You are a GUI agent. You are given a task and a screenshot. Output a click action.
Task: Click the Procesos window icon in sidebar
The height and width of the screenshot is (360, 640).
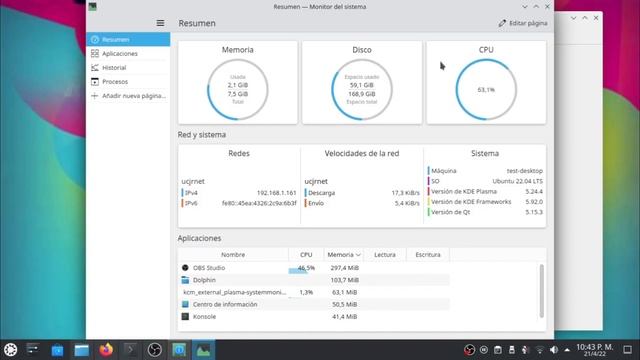(95, 82)
